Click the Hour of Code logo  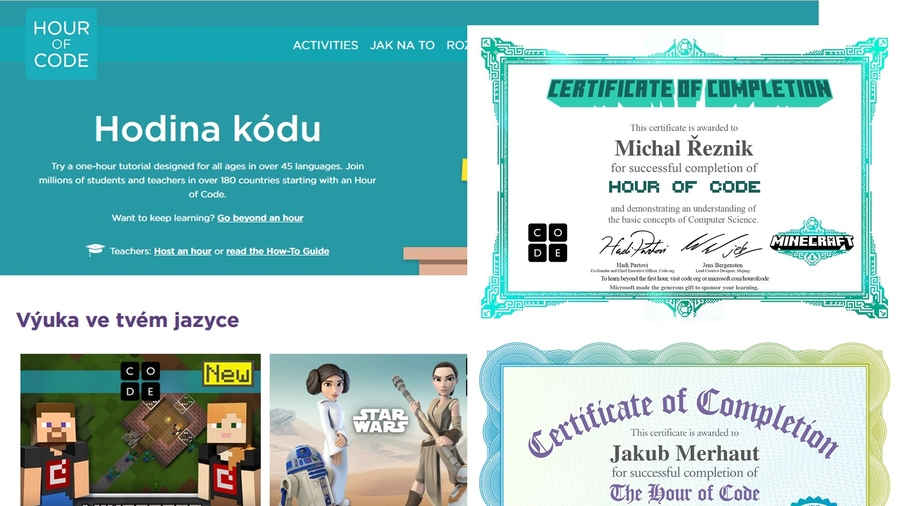pyautogui.click(x=61, y=44)
